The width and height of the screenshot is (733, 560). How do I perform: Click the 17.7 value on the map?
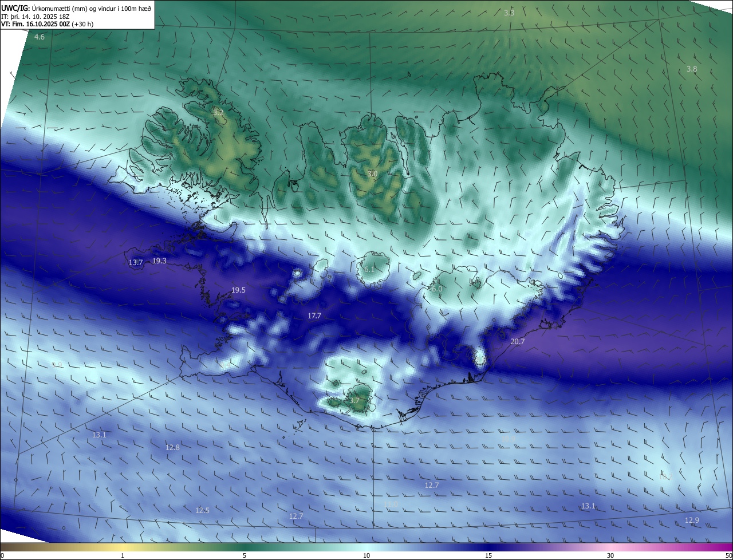tap(314, 316)
